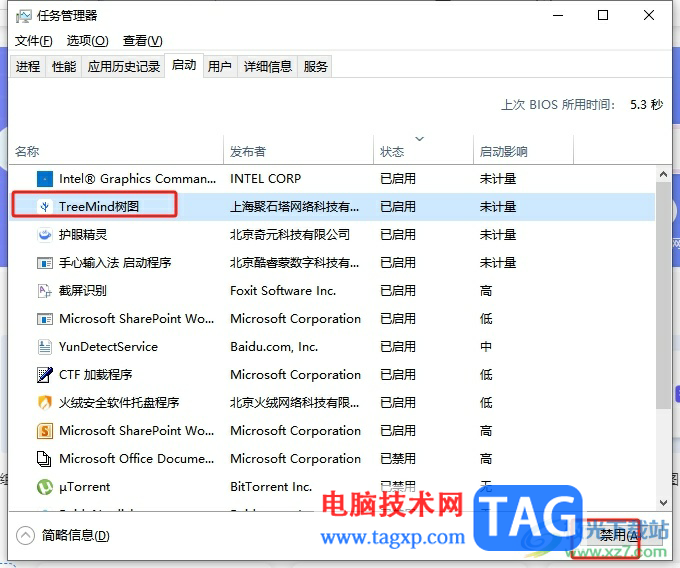
Task: Click the Intel Graphics Command Center icon
Action: (45, 179)
